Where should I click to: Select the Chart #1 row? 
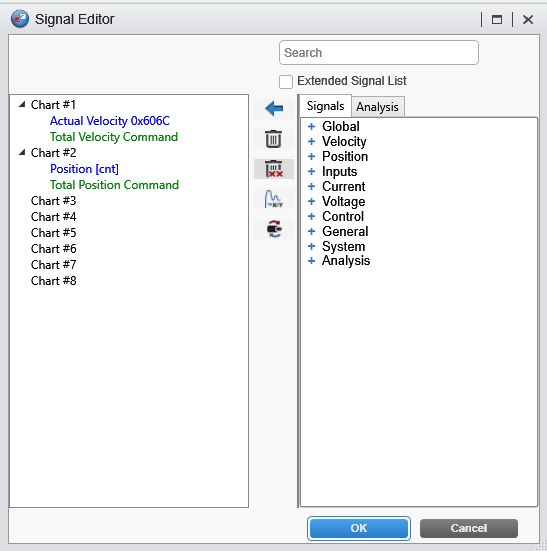tap(53, 105)
